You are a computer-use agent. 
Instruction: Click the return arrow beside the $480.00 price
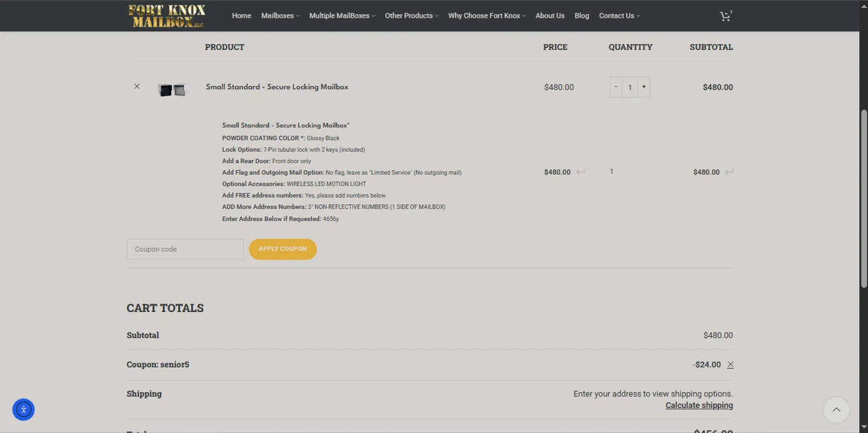tap(580, 172)
